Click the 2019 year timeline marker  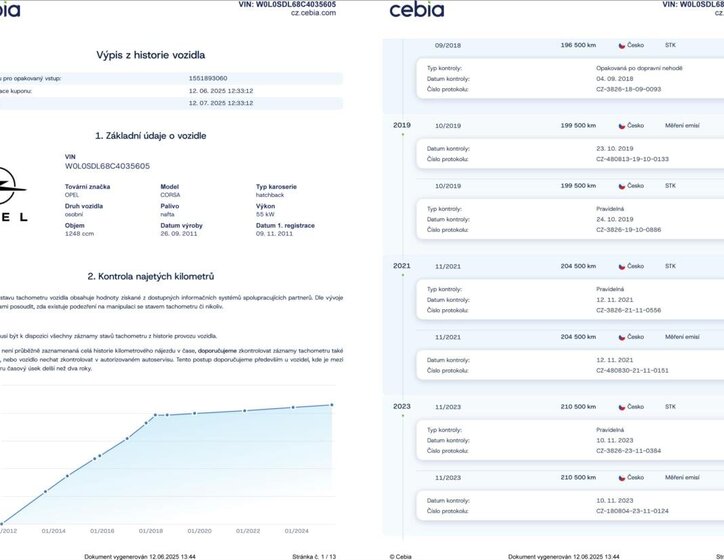pos(402,125)
